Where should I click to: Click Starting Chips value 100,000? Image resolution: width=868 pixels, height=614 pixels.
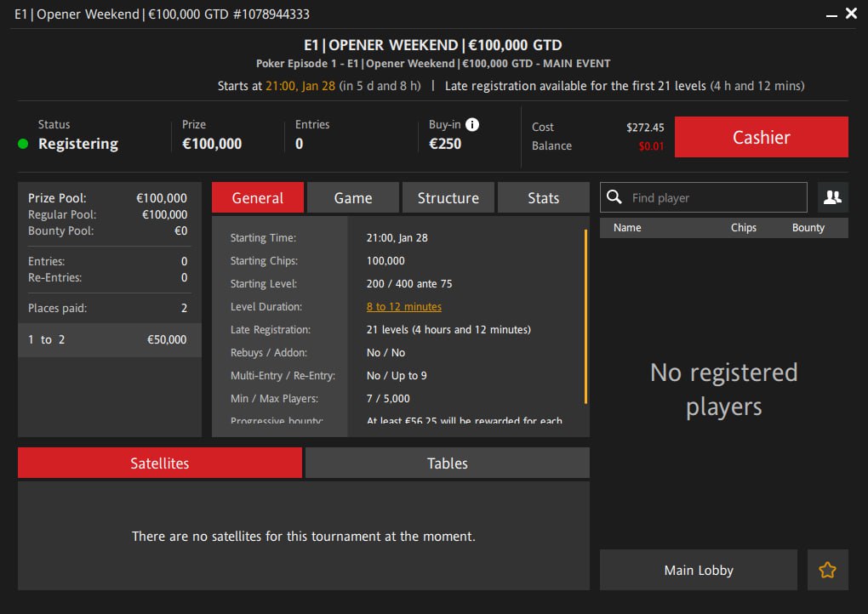point(385,260)
